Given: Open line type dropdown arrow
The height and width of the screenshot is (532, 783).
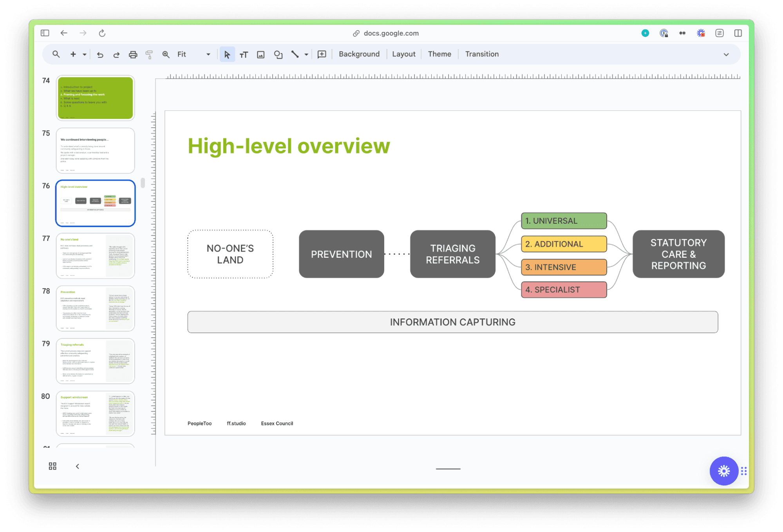Looking at the screenshot, I should pos(306,55).
